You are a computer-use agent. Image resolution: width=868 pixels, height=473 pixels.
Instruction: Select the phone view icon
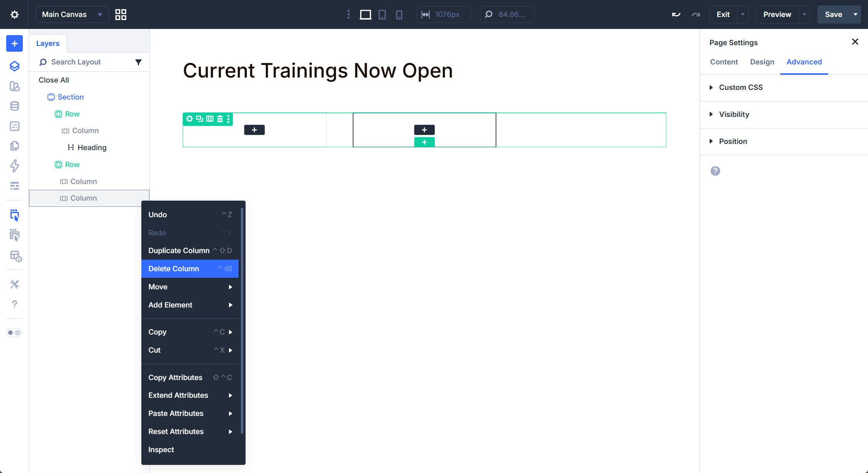pos(399,15)
